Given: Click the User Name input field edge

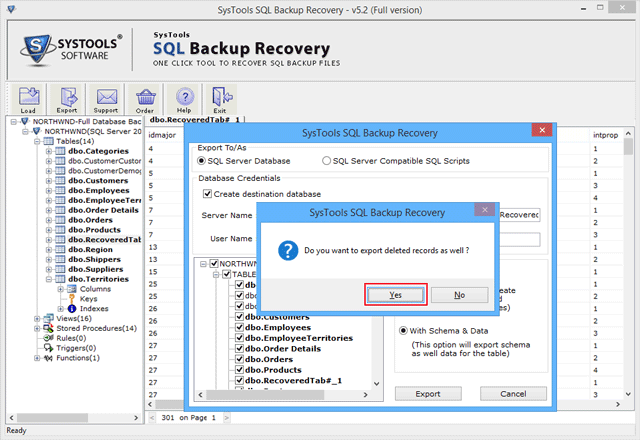Looking at the screenshot, I should 520,239.
